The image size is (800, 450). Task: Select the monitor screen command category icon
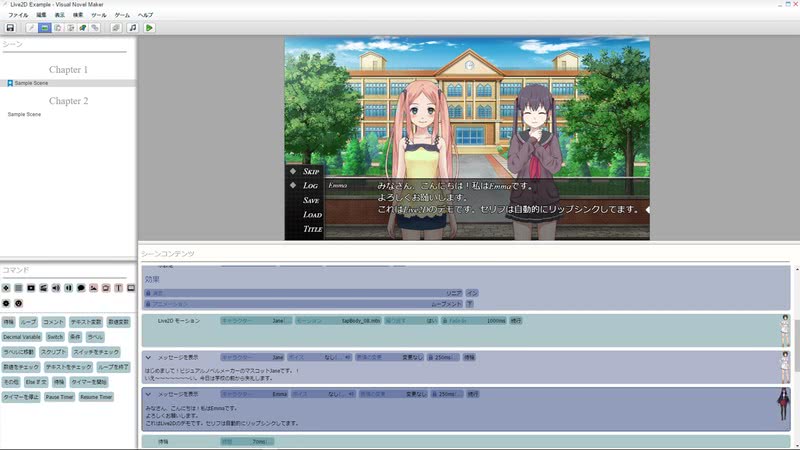pyautogui.click(x=131, y=288)
